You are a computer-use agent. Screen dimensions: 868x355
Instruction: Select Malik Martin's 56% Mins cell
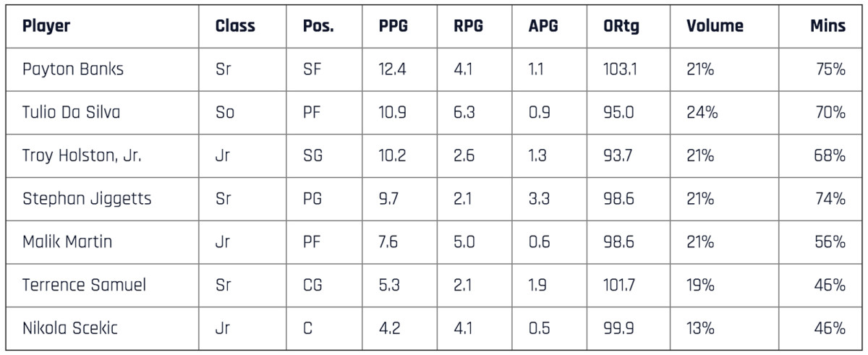(x=830, y=241)
